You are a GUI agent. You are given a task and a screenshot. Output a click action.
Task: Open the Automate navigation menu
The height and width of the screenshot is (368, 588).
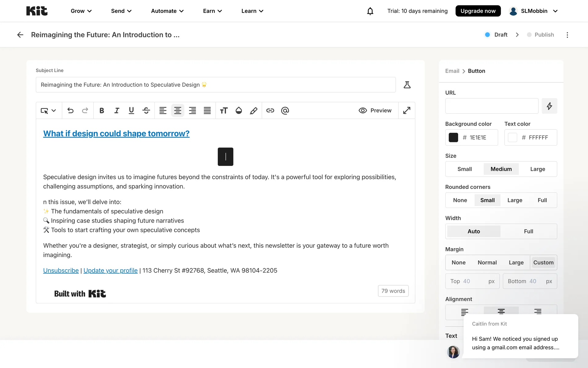(x=167, y=11)
